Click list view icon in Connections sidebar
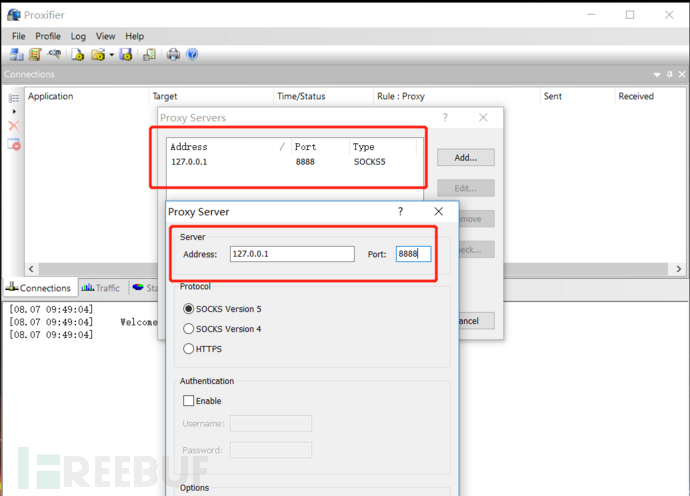 [x=14, y=98]
